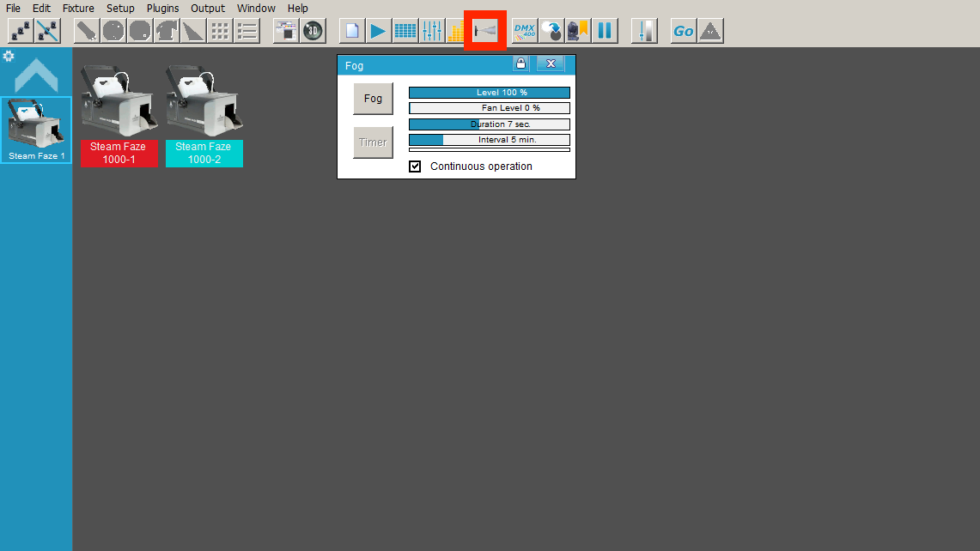Click the deselect fixtures icon with blue slash
Viewport: 980px width, 551px height.
pos(47,31)
